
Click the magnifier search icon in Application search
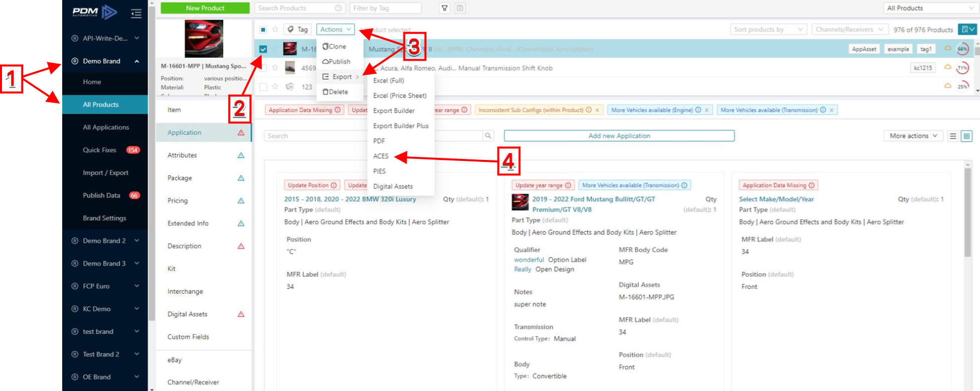(x=488, y=136)
